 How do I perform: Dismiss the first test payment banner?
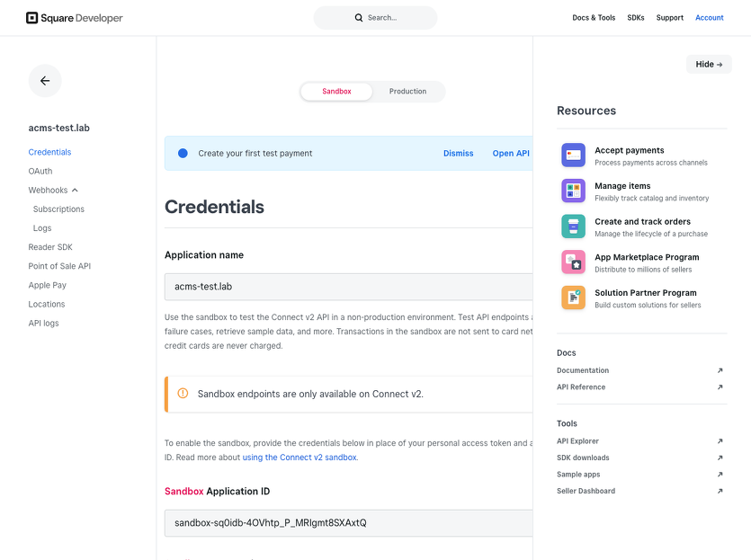(x=458, y=154)
